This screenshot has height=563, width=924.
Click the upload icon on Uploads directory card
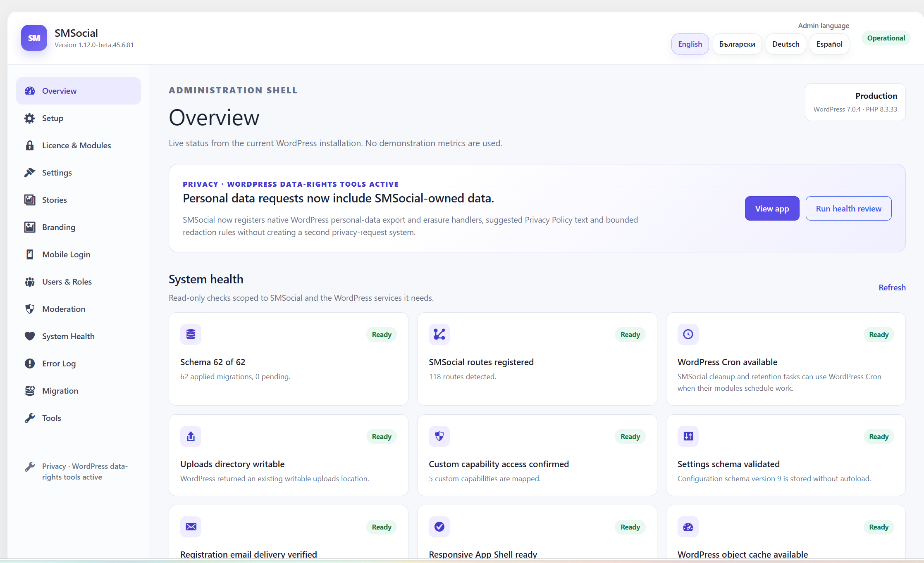[191, 436]
